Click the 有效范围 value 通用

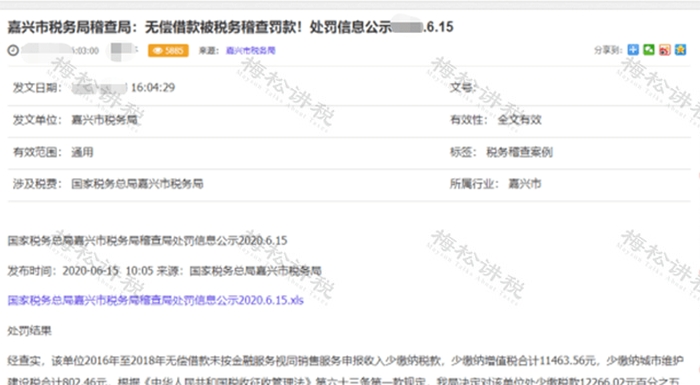[x=83, y=152]
